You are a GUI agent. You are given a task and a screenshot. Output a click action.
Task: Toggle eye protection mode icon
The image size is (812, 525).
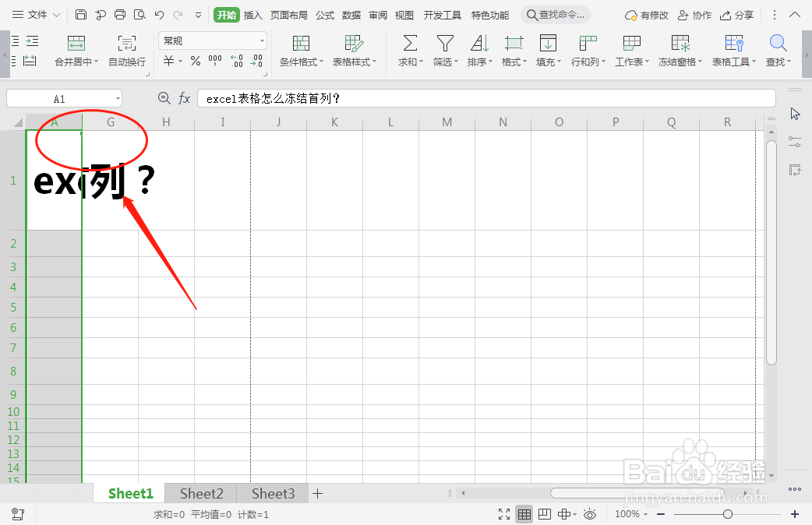tap(590, 514)
